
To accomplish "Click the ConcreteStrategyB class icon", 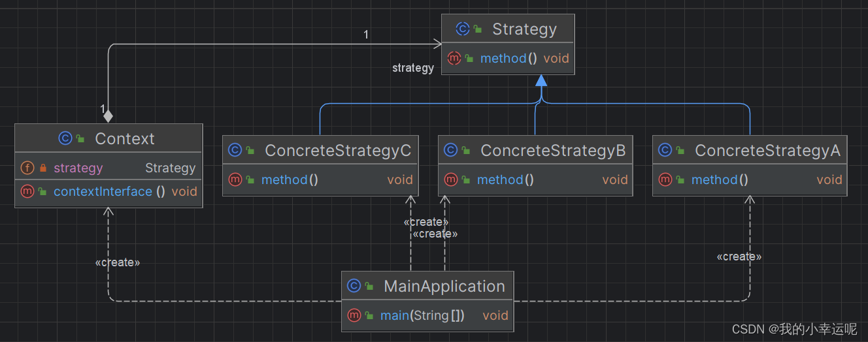I will click(x=450, y=151).
